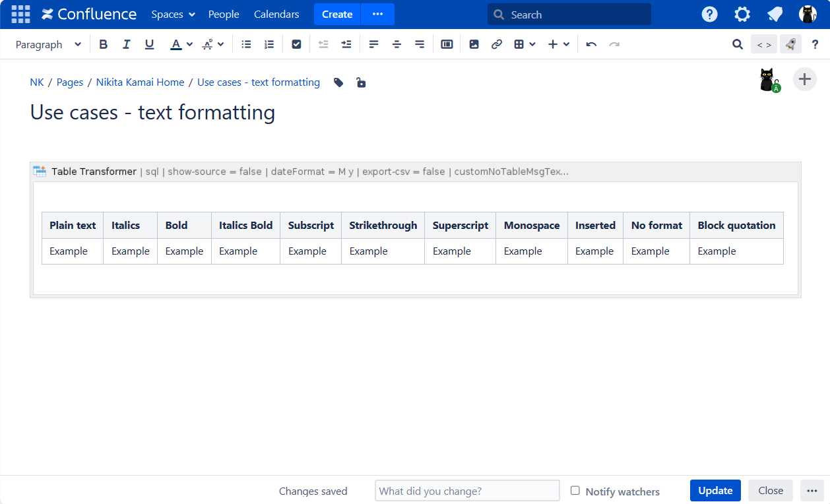Open the Nikita Kamai Home breadcrumb link
Viewport: 830px width, 504px height.
[x=140, y=82]
